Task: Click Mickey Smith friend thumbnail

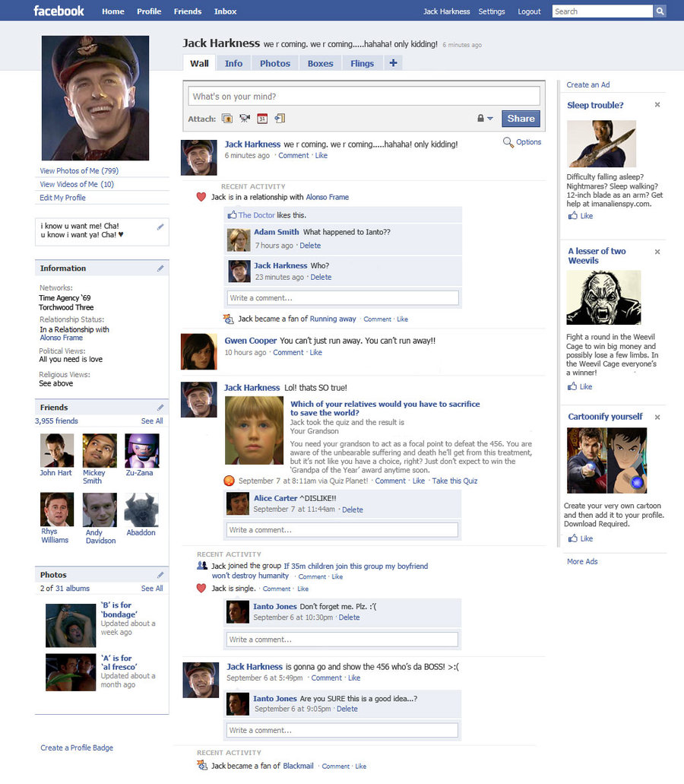Action: (x=100, y=450)
